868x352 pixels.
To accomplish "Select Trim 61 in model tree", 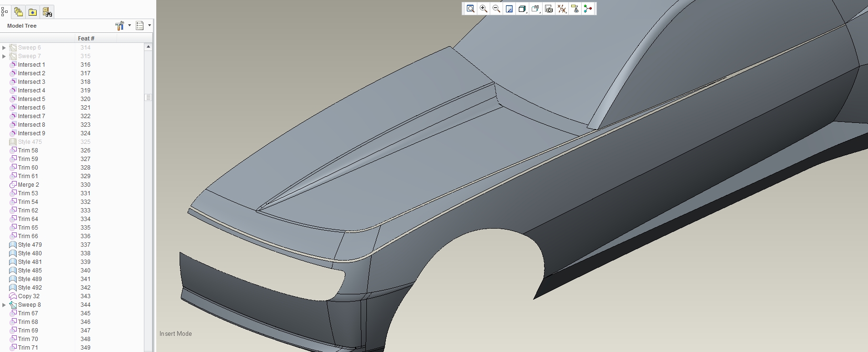I will (x=28, y=176).
